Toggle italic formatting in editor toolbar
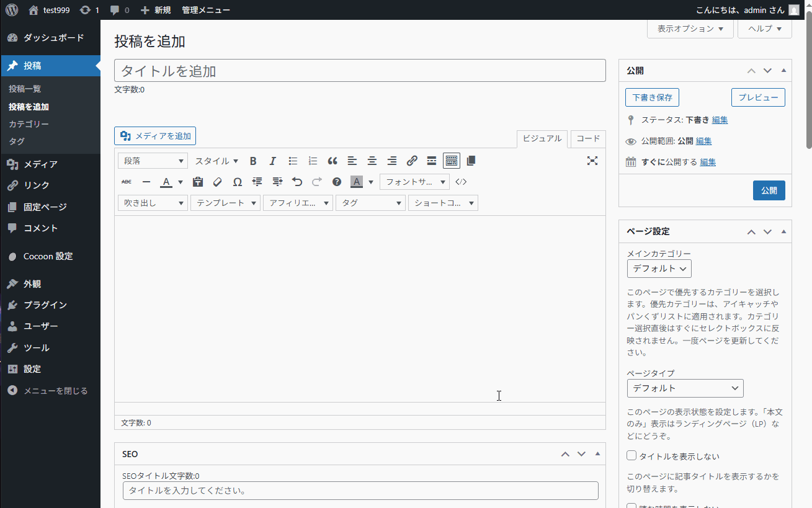 tap(272, 161)
